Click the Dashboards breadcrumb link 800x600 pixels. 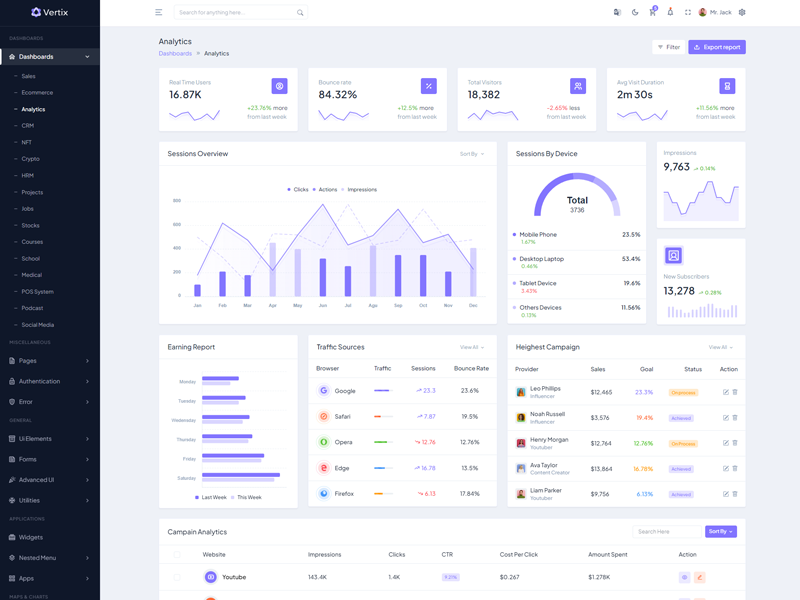(175, 53)
